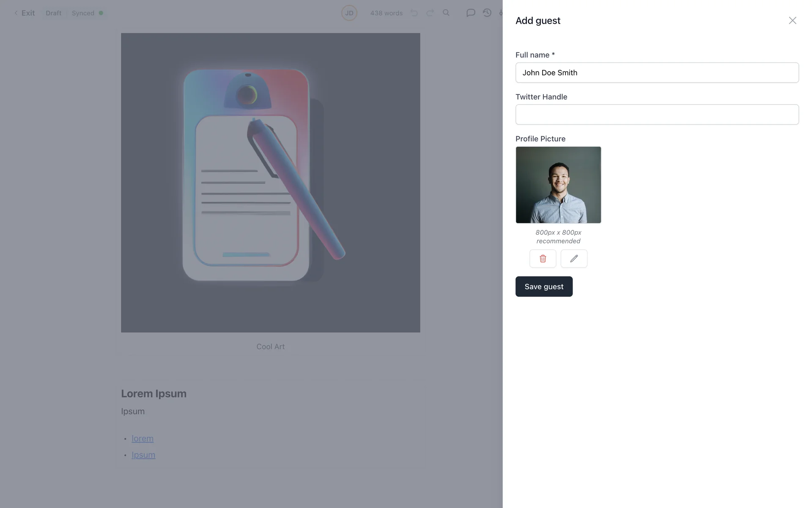Screen dimensions: 812x508
Task: Focus the Full name input field
Action: click(657, 73)
